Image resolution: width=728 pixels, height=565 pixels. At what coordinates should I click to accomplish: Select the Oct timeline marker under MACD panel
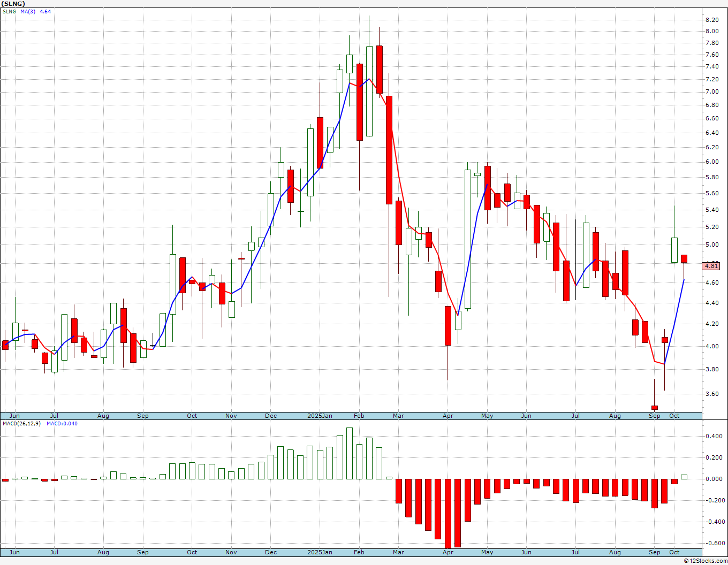[674, 552]
